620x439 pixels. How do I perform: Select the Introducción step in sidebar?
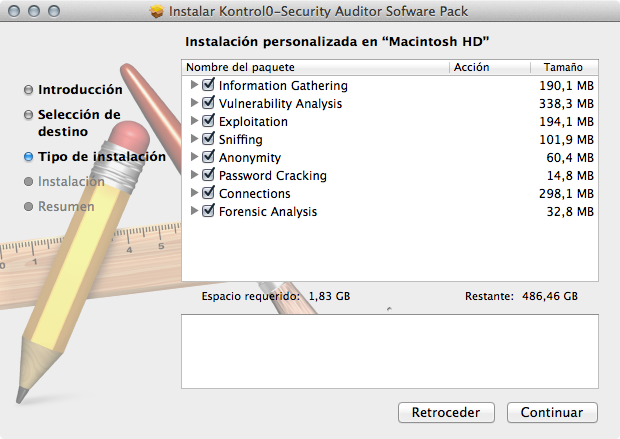(73, 90)
